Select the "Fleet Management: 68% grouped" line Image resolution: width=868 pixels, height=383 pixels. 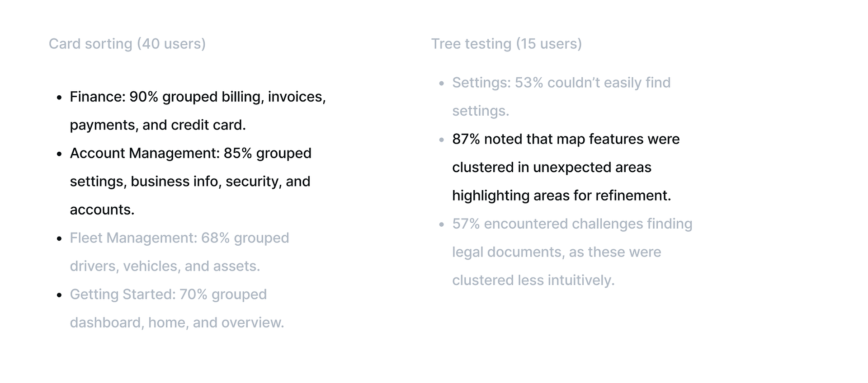pyautogui.click(x=179, y=238)
